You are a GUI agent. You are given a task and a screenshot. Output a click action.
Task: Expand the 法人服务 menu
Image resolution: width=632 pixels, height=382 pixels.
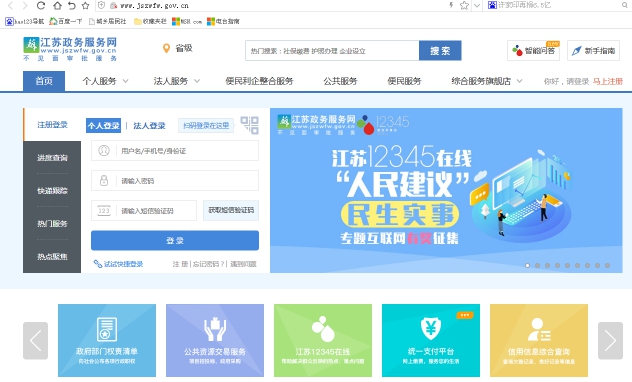click(176, 81)
